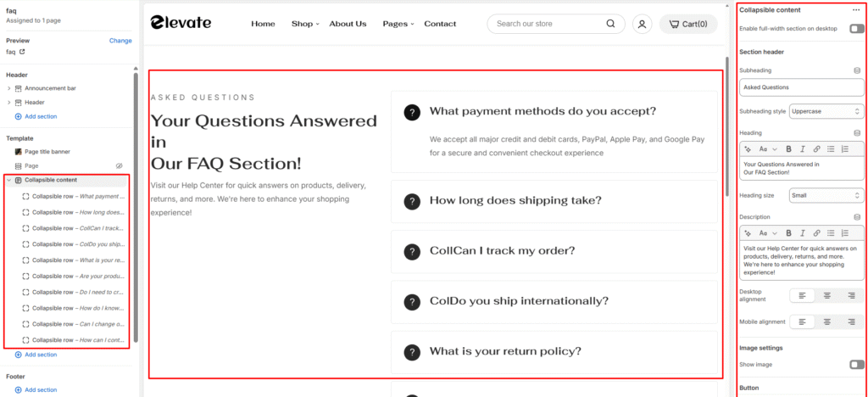Choose center Desktop alignment
868x397 pixels.
[826, 296]
